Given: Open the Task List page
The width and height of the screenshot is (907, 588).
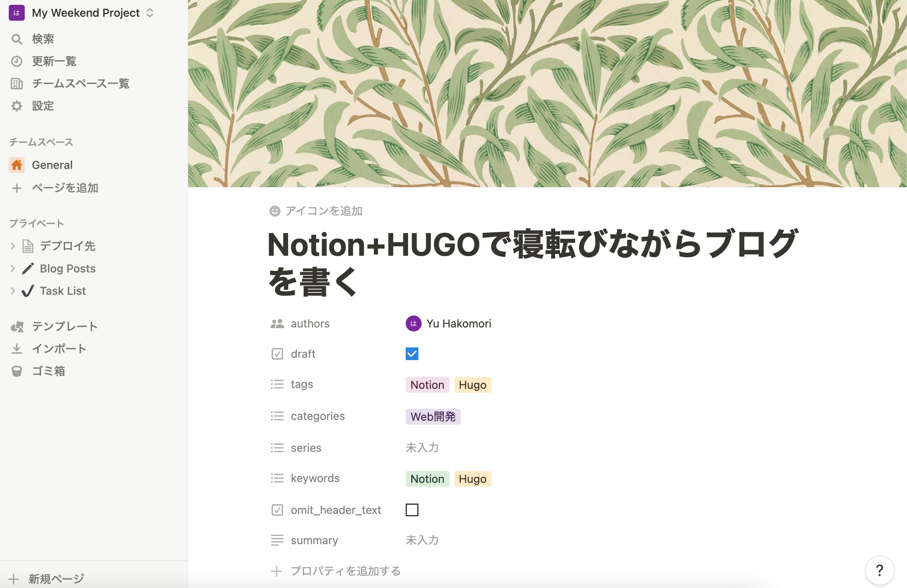Looking at the screenshot, I should [x=63, y=291].
